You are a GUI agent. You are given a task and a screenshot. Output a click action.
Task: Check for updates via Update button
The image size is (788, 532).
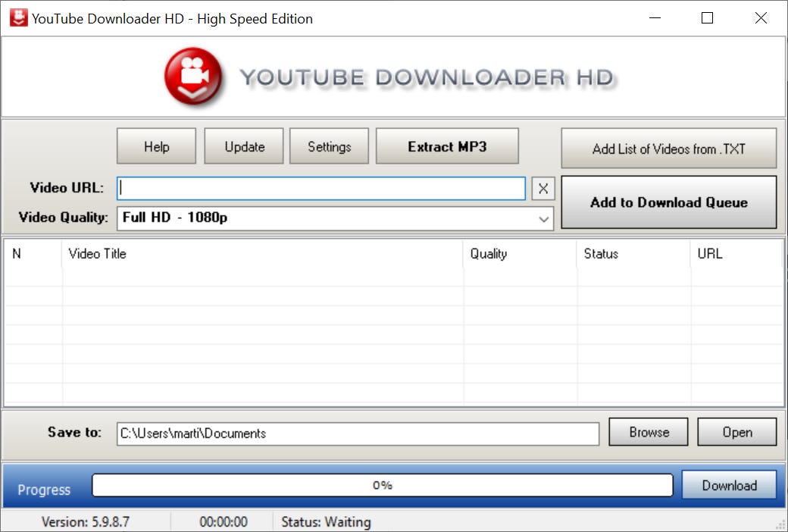pos(244,146)
